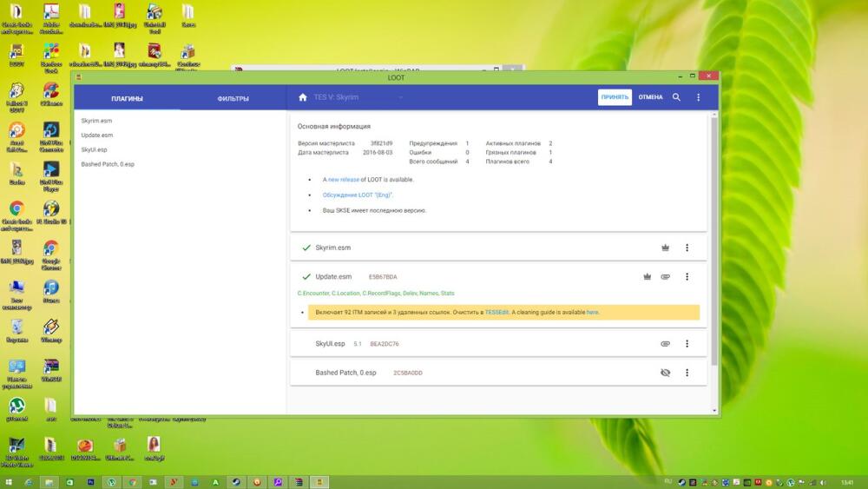Click the crown master-file icon on Update.esm card
The image size is (868, 489).
pyautogui.click(x=647, y=276)
